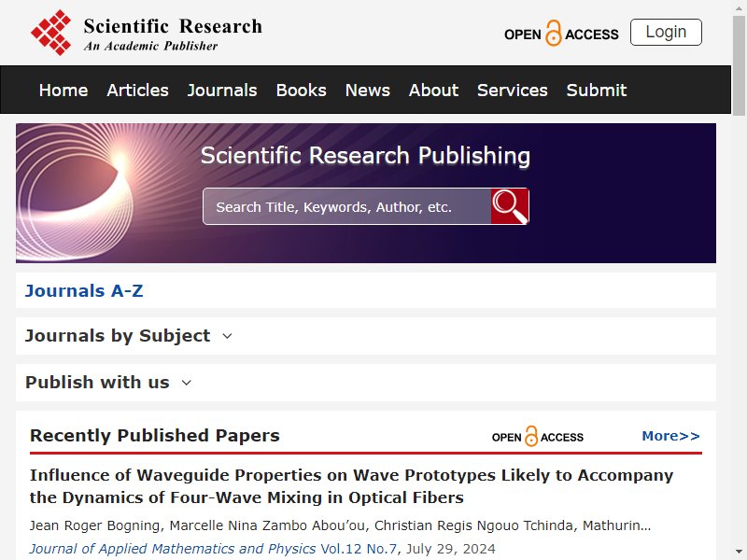The image size is (747, 560).
Task: Focus the Search Title, Keywords, Author field
Action: 346,206
